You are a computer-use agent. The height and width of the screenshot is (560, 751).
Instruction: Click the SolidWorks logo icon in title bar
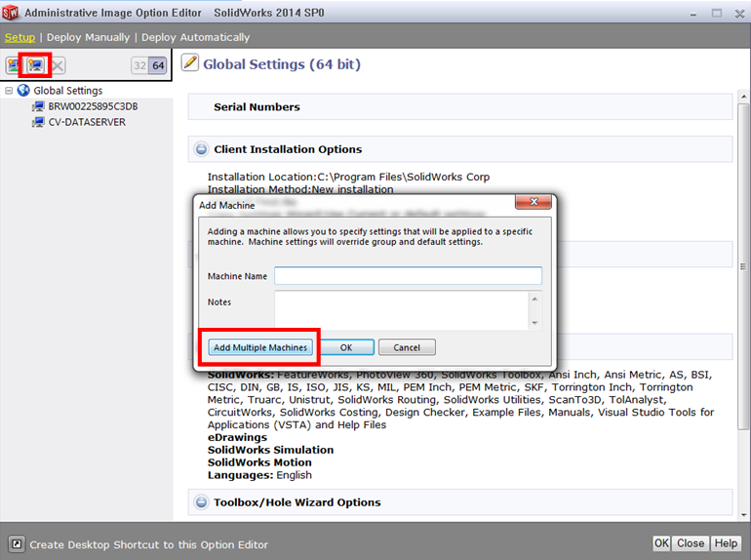tap(10, 13)
